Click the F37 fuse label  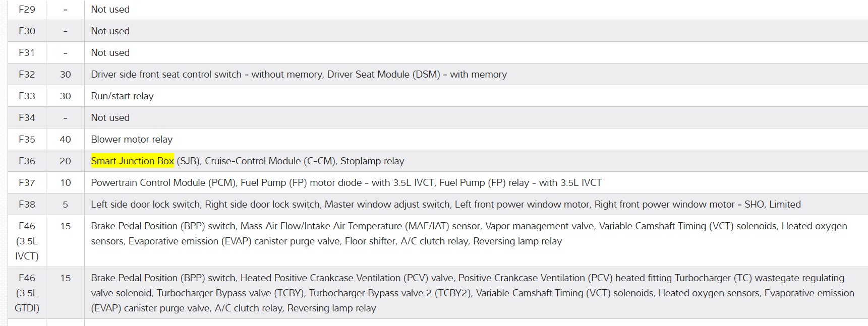pyautogui.click(x=27, y=183)
